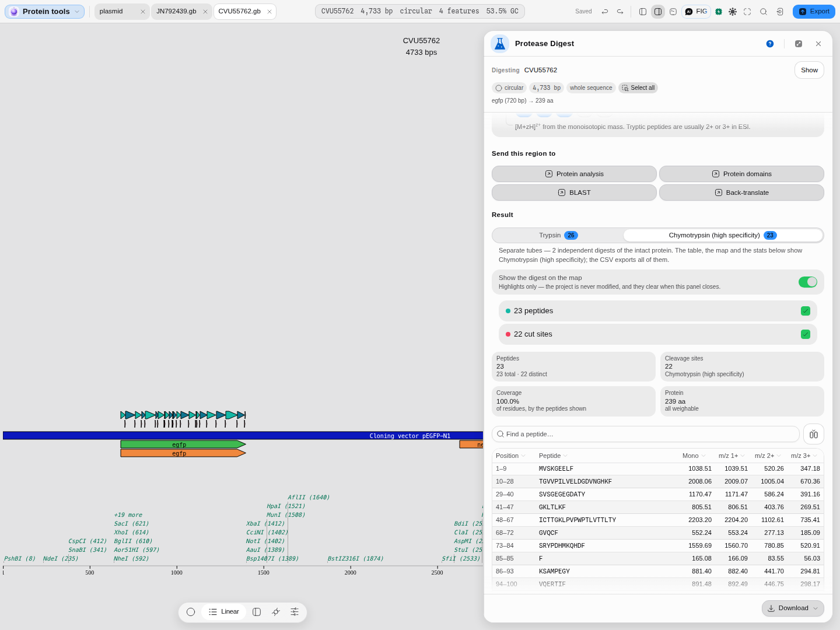Switch to the plasmid tab
The image size is (840, 630).
[121, 12]
